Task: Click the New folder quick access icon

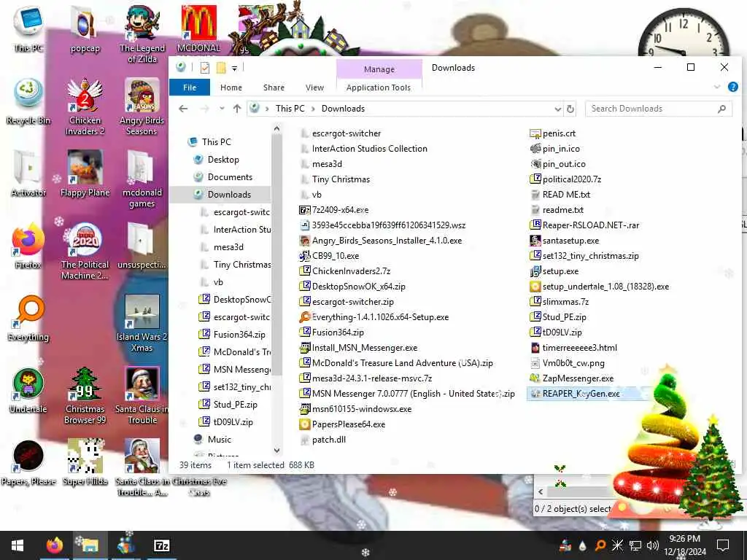Action: (x=221, y=68)
